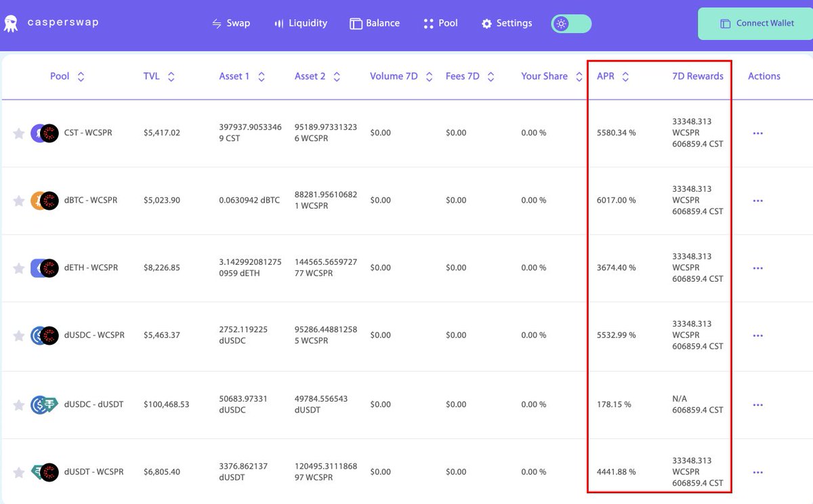Open actions menu for dBTC - WCSPR
The width and height of the screenshot is (813, 504).
(x=757, y=201)
